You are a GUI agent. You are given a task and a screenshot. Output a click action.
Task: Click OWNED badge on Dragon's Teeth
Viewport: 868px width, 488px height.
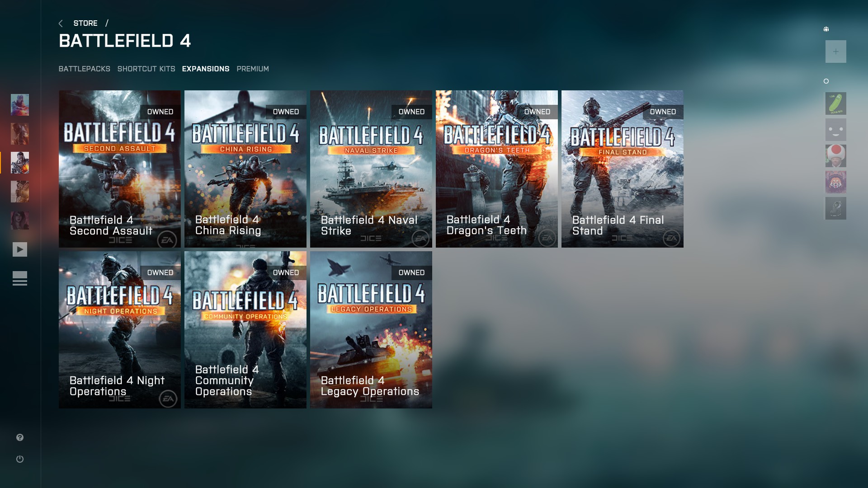(x=538, y=112)
